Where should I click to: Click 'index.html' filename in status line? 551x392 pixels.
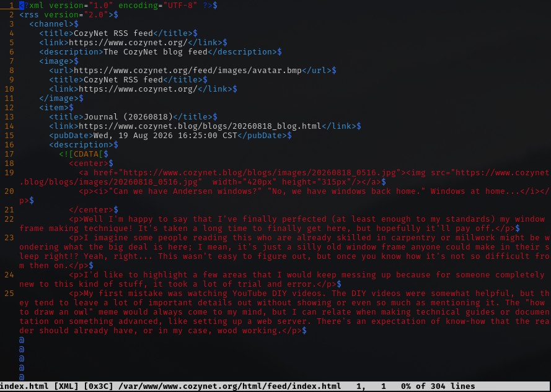tap(25, 386)
